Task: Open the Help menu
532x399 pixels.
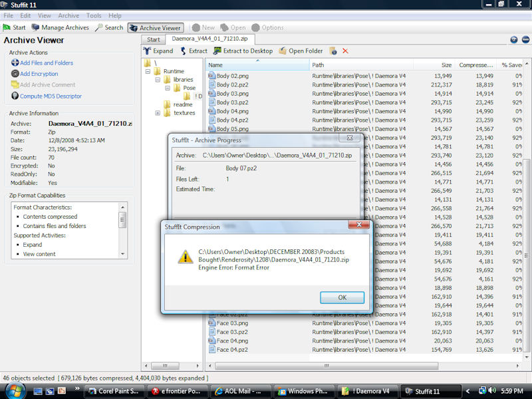Action: (x=114, y=15)
